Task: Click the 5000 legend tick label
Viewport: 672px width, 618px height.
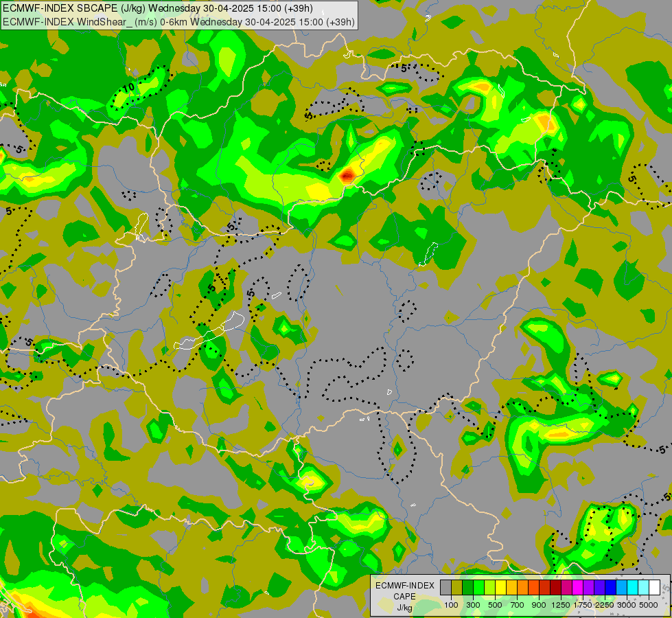Action: click(649, 605)
